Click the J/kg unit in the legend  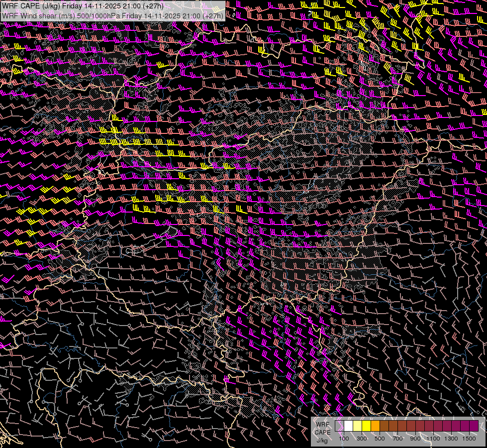point(322,441)
